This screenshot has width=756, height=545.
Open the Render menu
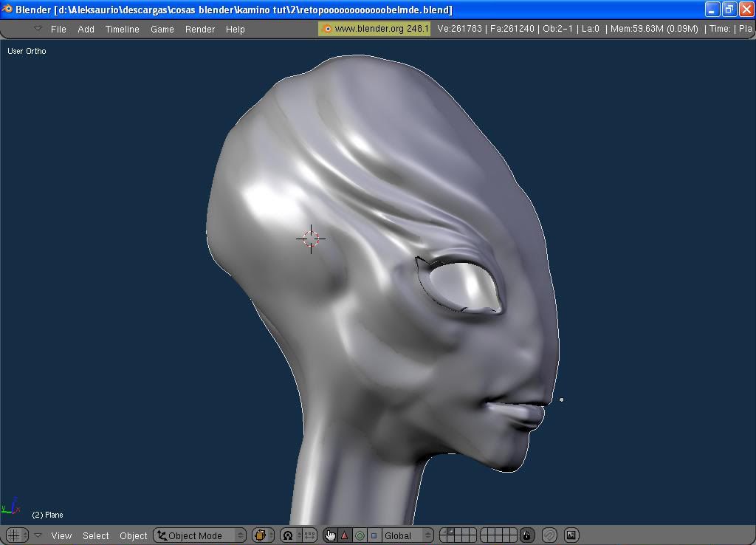(x=199, y=29)
